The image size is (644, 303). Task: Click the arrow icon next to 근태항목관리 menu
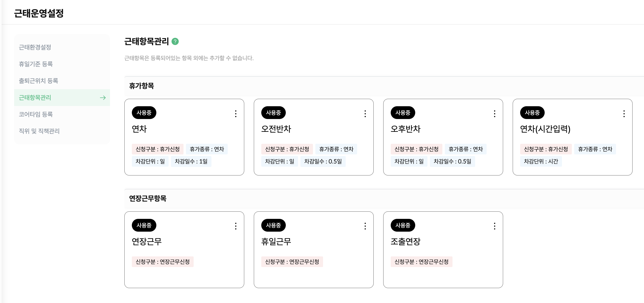[x=103, y=98]
